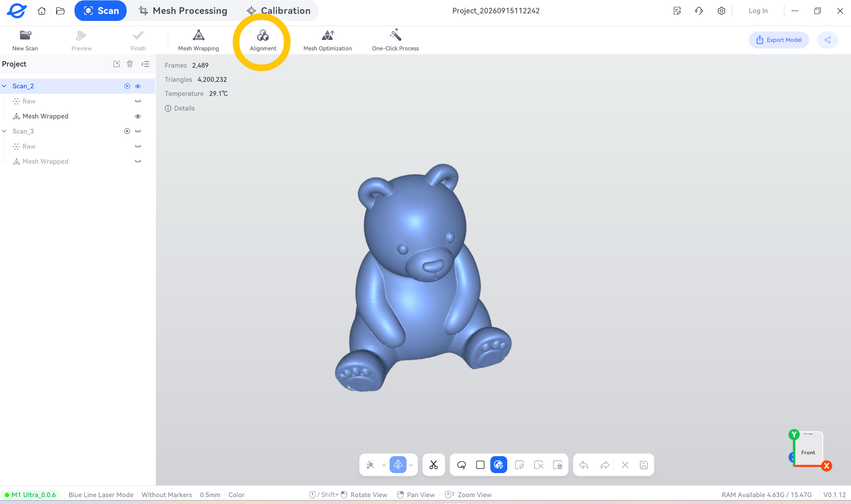Click Log In
The width and height of the screenshot is (851, 504).
(x=758, y=11)
